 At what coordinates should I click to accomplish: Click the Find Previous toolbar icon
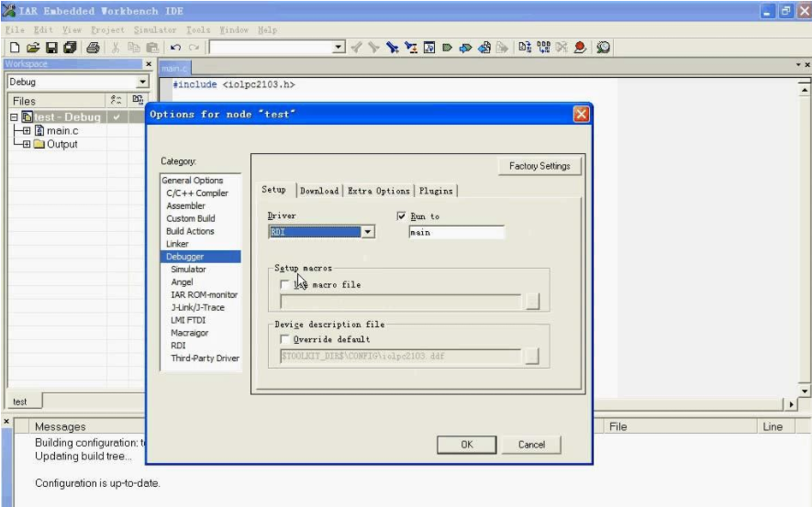356,48
